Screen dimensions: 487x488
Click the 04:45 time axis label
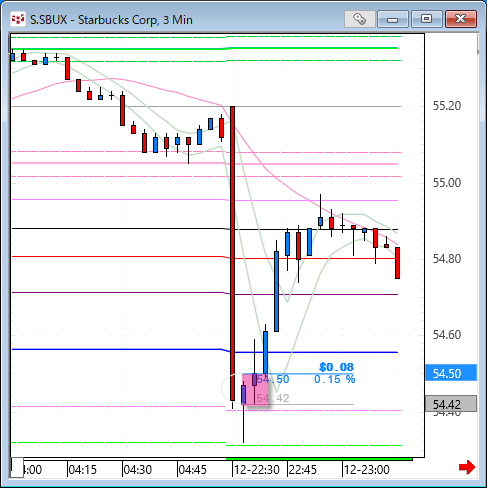192,470
